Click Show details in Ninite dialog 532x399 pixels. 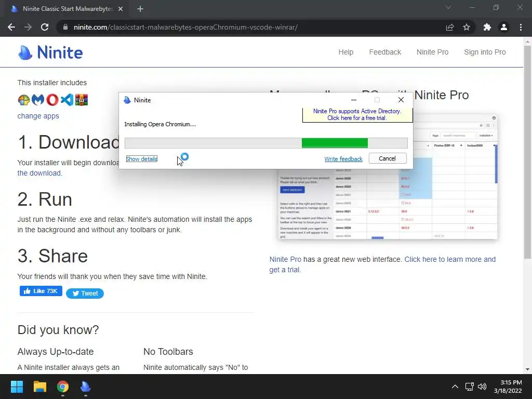point(141,159)
